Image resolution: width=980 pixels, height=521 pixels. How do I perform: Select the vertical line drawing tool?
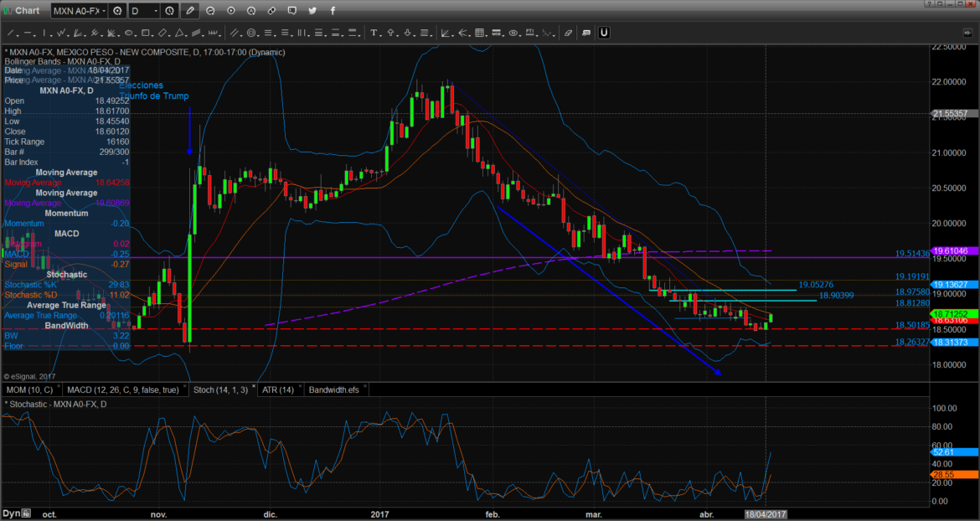pos(44,33)
